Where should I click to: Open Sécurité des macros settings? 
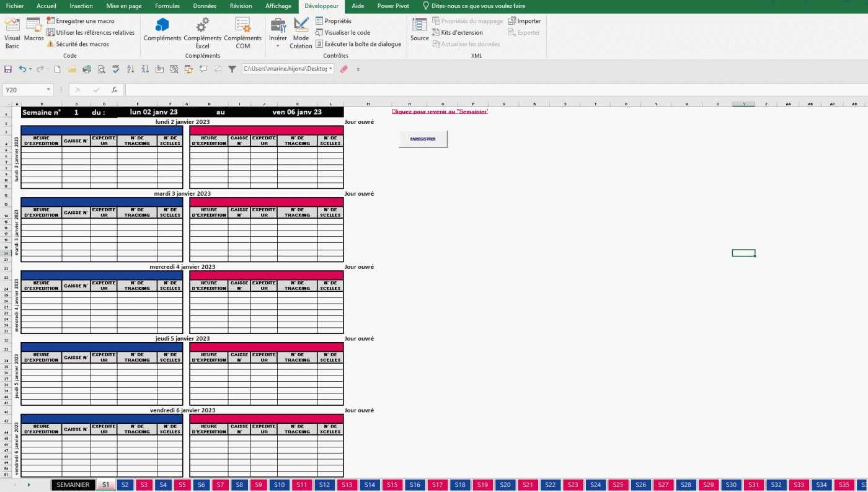[78, 44]
